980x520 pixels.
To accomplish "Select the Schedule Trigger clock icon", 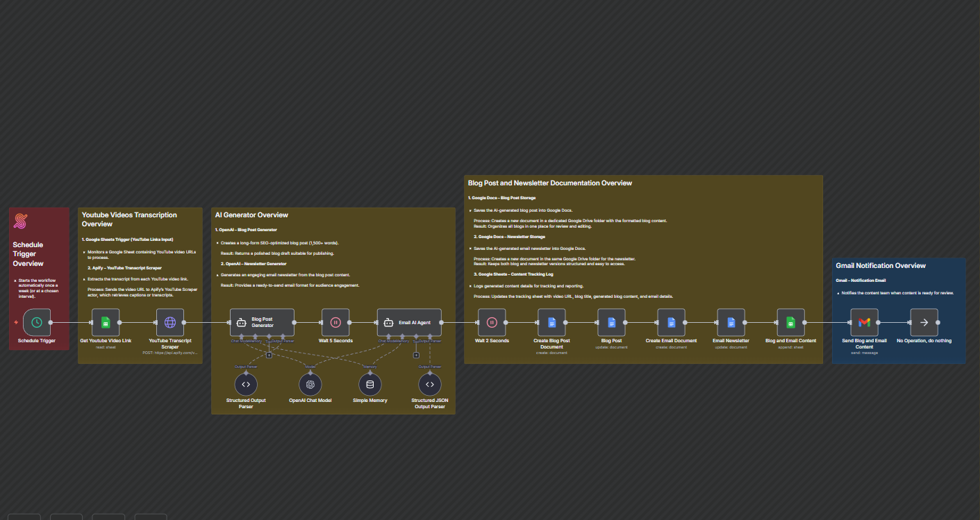I will click(38, 322).
